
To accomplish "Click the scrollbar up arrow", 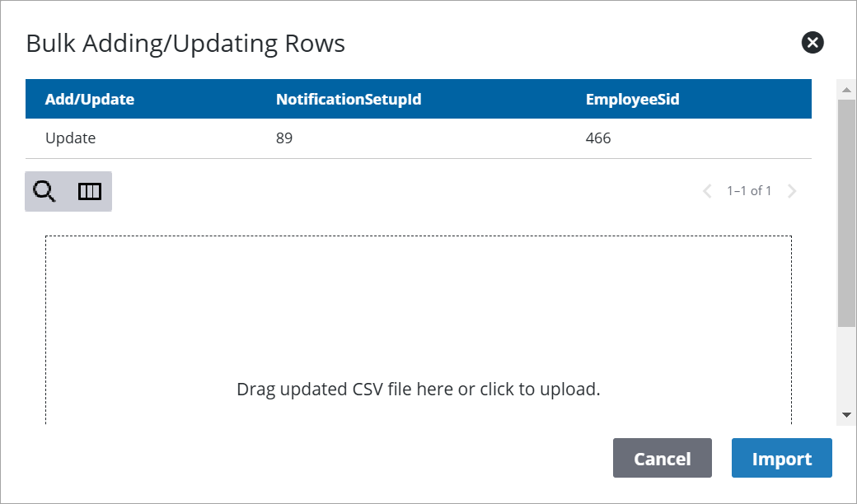I will coord(846,87).
